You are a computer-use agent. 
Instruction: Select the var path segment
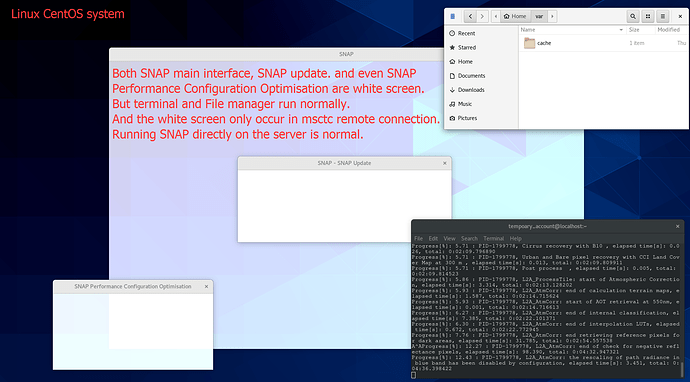click(x=539, y=16)
